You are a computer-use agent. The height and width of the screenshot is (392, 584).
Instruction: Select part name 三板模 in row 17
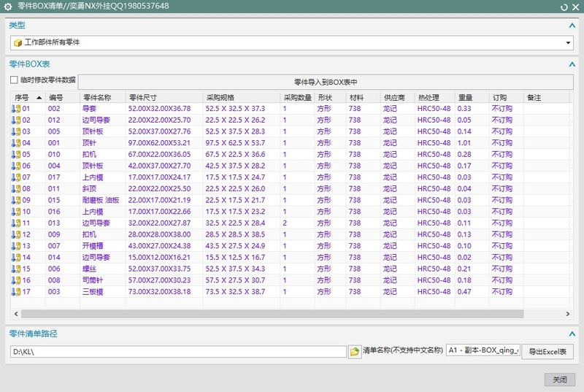[93, 292]
